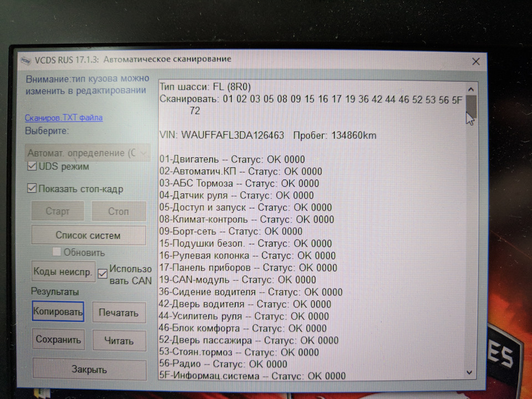The image size is (532, 399).
Task: Click the Тип шасси: FL (8R0) line
Action: click(x=205, y=87)
